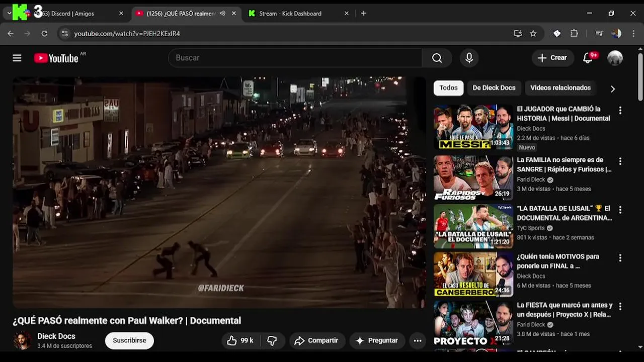Open the Chrome three-dot menu
Image resolution: width=644 pixels, height=362 pixels.
tap(633, 34)
